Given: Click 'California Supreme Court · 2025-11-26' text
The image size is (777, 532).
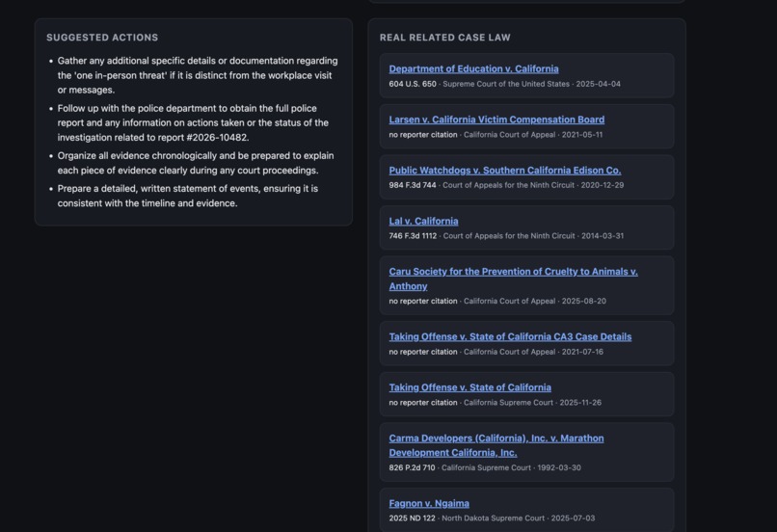Looking at the screenshot, I should [533, 403].
